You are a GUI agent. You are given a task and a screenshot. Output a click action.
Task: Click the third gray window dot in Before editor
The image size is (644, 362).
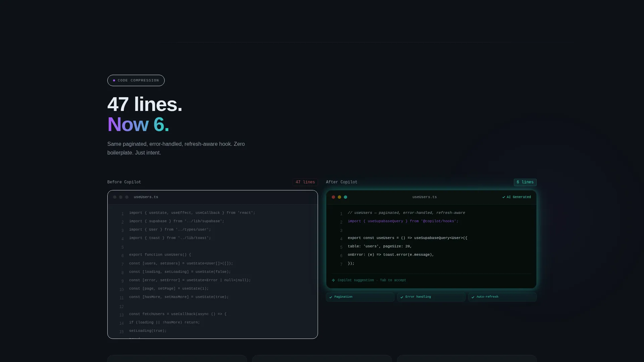(127, 197)
